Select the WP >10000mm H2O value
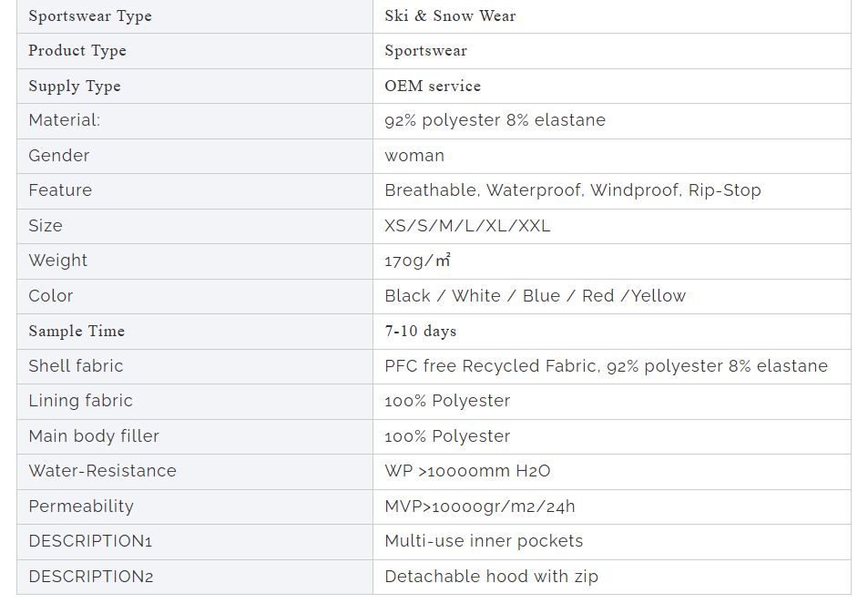 (468, 471)
